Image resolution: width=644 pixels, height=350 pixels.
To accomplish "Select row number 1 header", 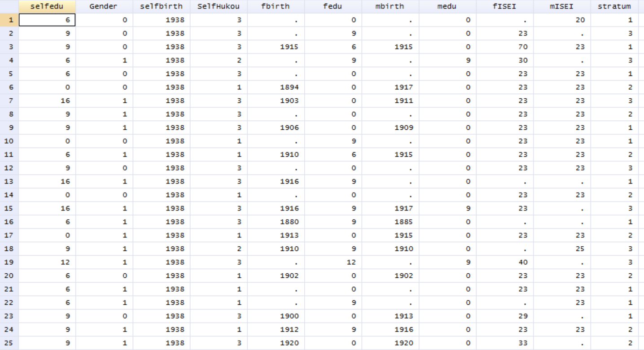I will point(9,20).
